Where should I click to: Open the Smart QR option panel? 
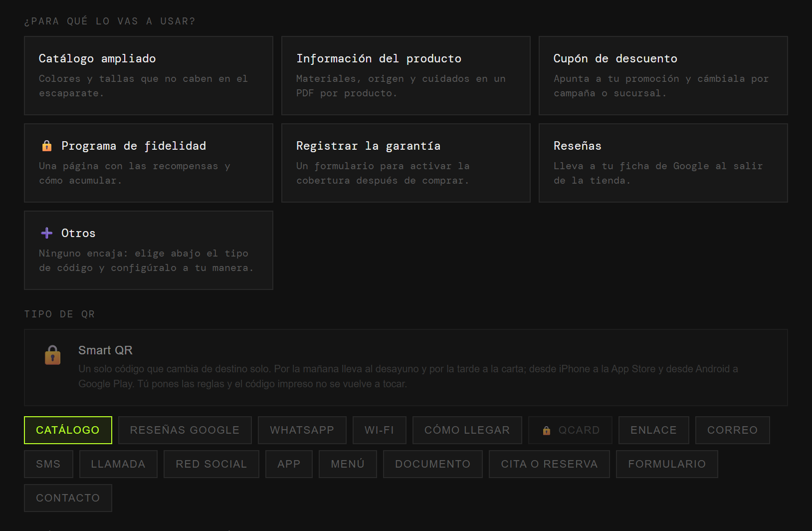pos(406,367)
